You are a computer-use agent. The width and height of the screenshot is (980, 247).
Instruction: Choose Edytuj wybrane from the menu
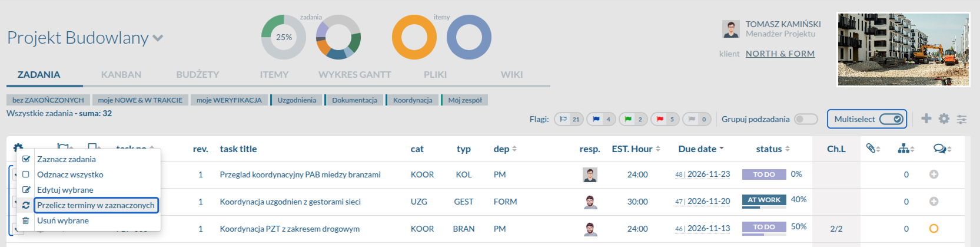pos(65,190)
